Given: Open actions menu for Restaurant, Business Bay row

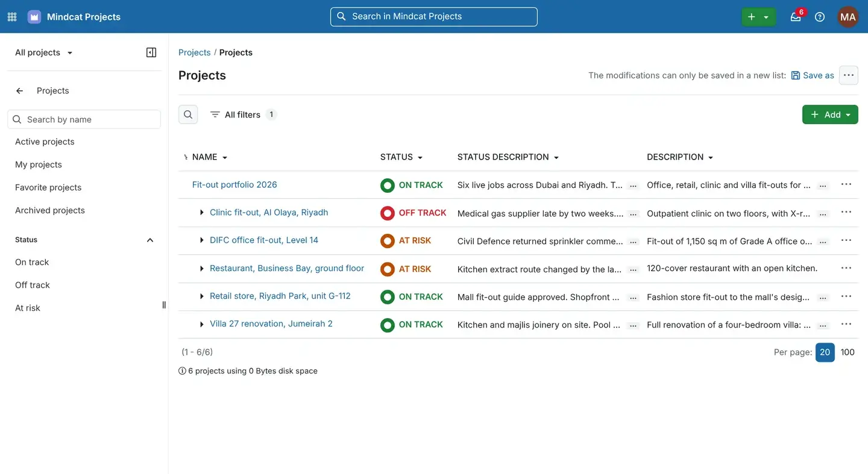Looking at the screenshot, I should point(846,268).
